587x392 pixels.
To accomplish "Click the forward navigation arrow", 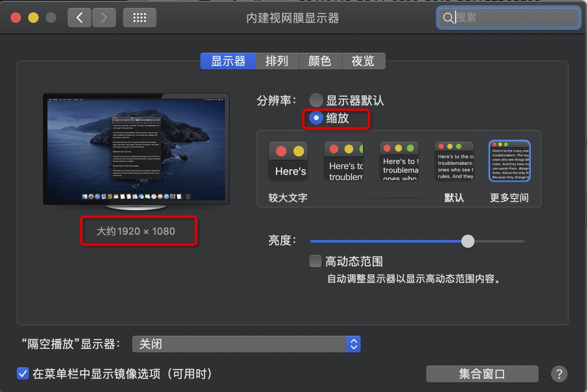I will pos(104,18).
